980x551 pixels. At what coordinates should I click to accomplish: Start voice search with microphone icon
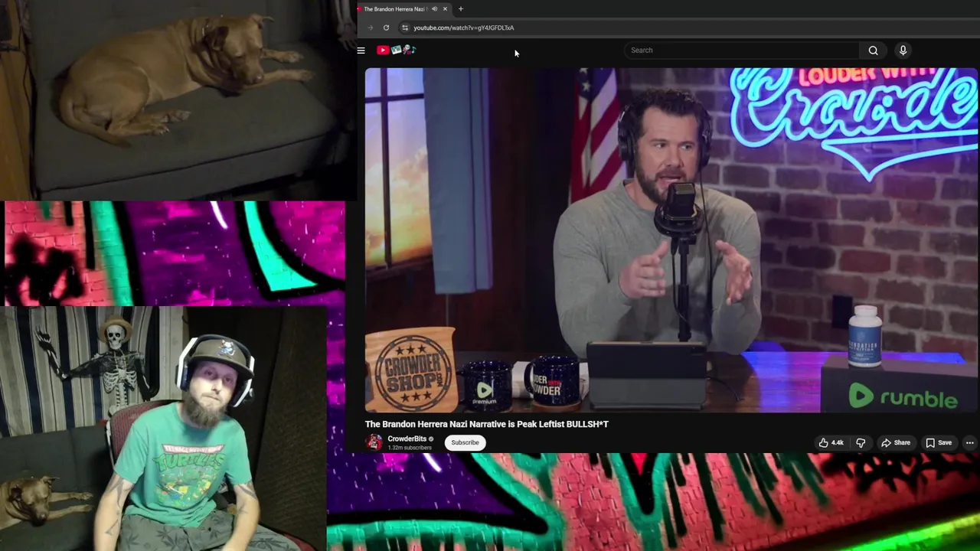[903, 51]
